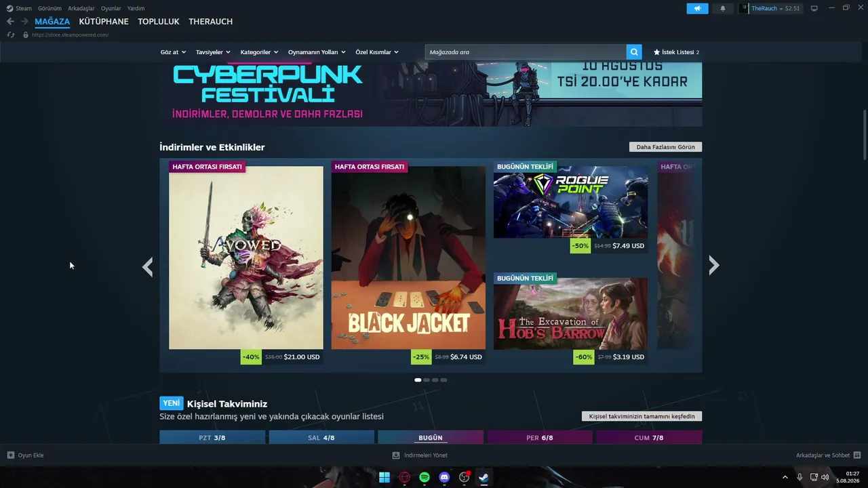The width and height of the screenshot is (868, 488).
Task: Select the CUM 7/8 day tab
Action: pos(649,437)
